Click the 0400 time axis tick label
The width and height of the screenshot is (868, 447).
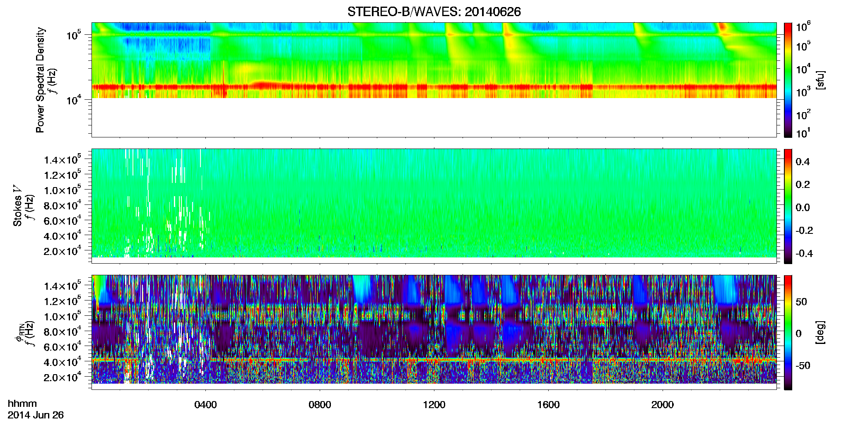tap(206, 405)
